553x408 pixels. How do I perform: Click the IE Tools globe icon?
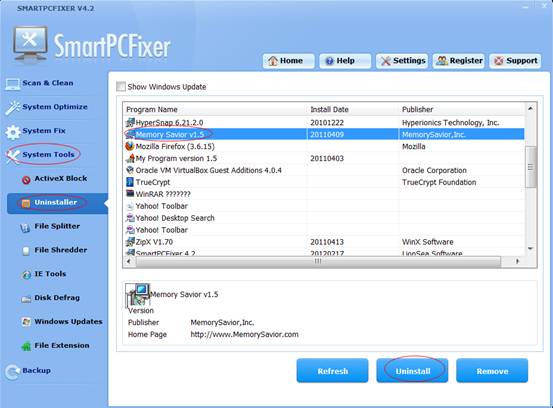pos(26,275)
